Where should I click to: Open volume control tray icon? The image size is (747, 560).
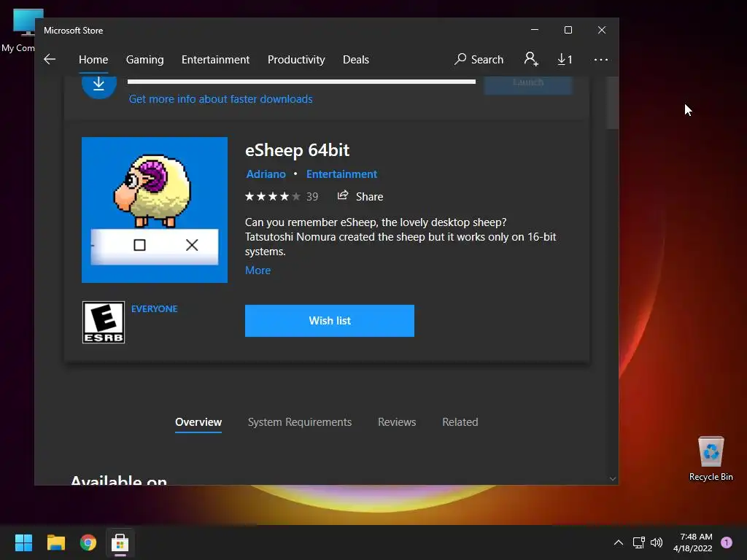point(657,542)
